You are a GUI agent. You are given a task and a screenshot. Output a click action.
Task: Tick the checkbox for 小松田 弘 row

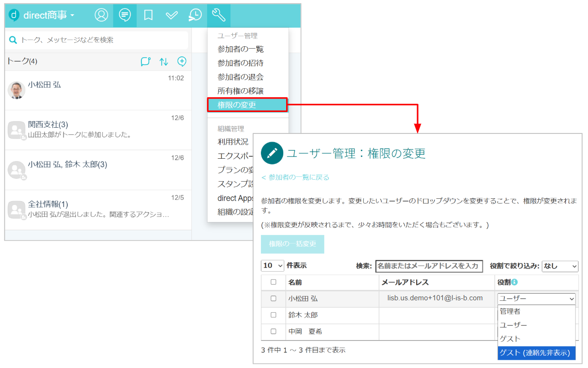[273, 298]
